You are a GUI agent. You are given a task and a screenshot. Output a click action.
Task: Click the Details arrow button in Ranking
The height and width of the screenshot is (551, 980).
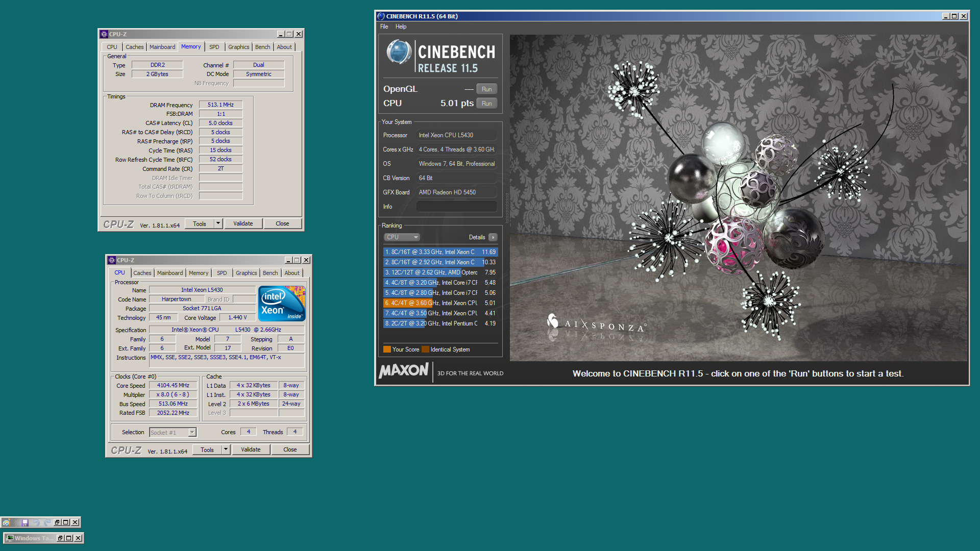493,237
